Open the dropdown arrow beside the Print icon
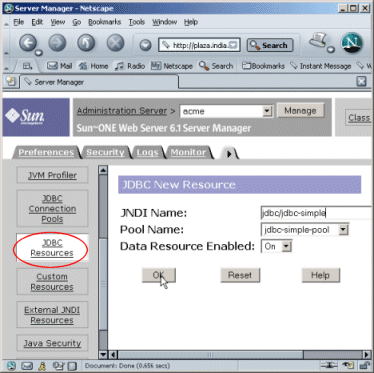Viewport: 374px width, 373px height. point(331,49)
